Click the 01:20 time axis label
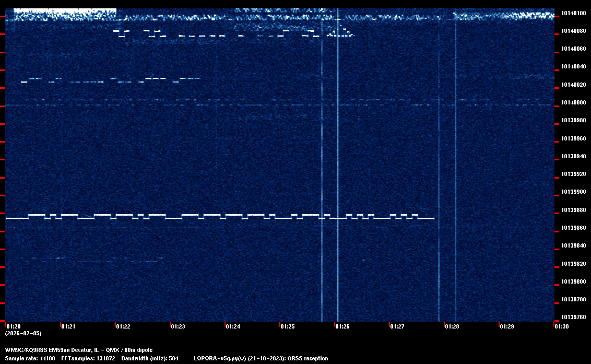The height and width of the screenshot is (364, 591). [13, 326]
